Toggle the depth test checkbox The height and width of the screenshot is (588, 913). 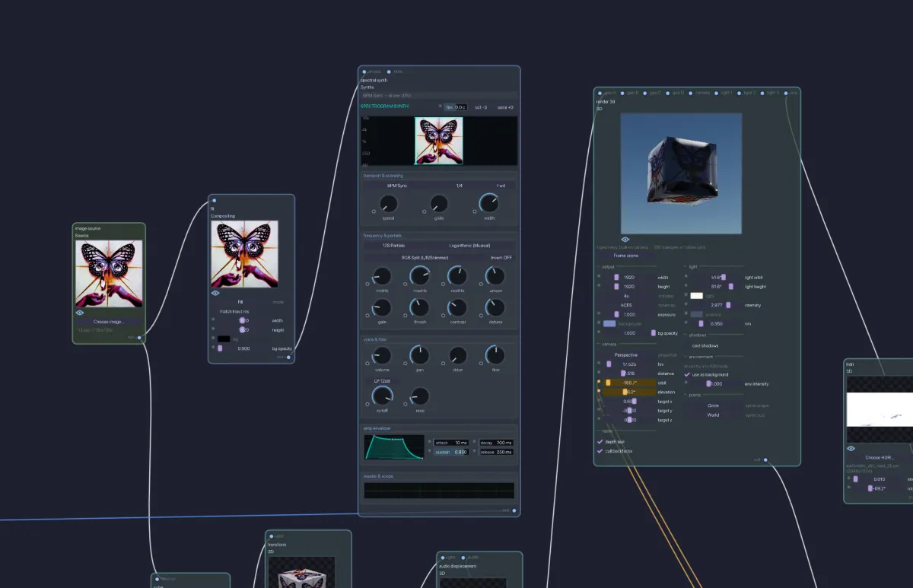point(600,441)
